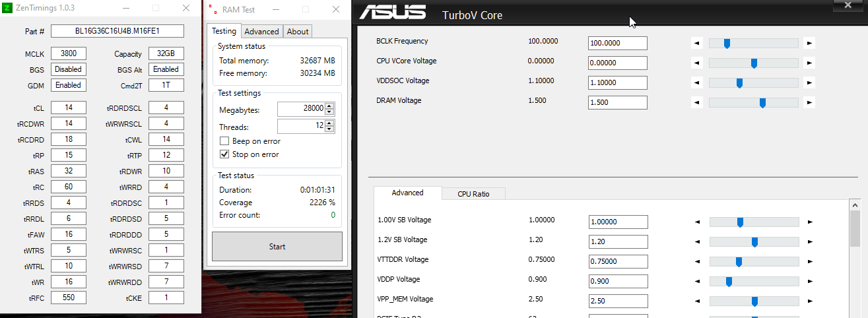Click the Start button in RAM Test
This screenshot has width=868, height=318.
(277, 247)
